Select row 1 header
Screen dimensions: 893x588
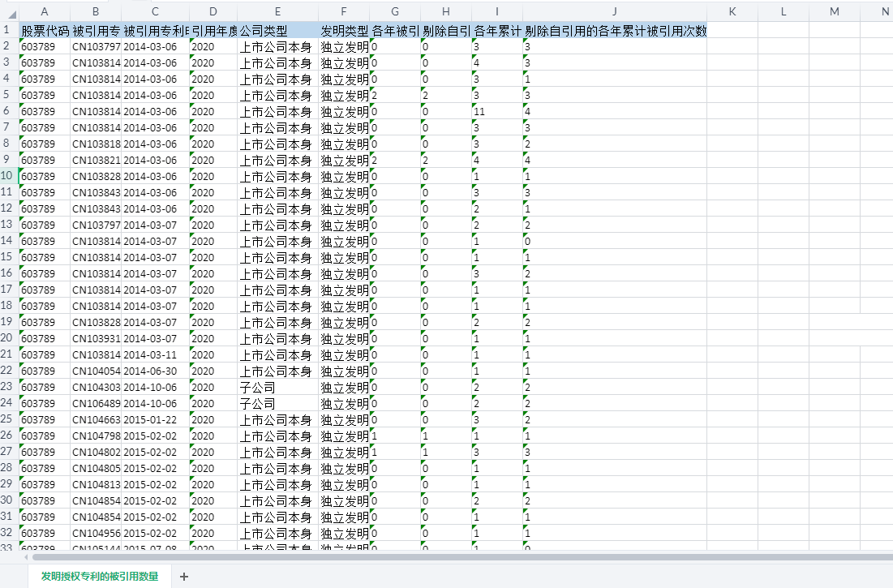6,30
